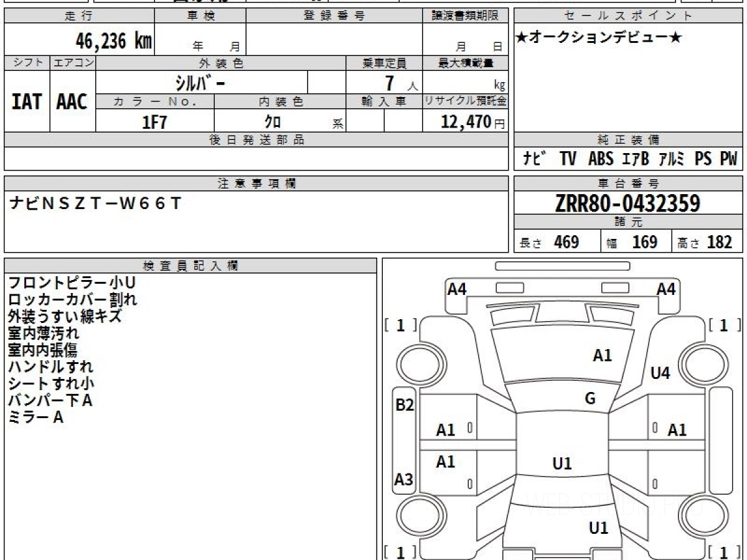Click the TV equipment entry
Screen dimensions: 747x560
click(568, 159)
